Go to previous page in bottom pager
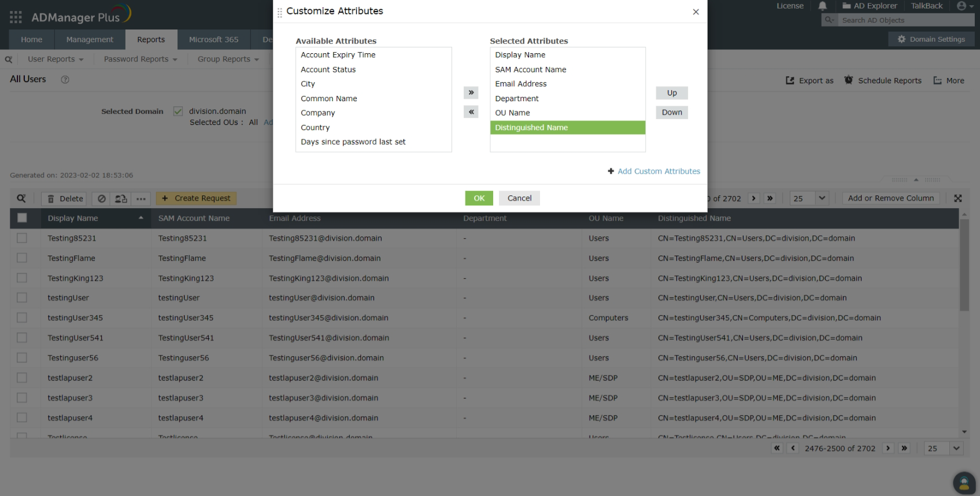This screenshot has height=496, width=980. (793, 448)
